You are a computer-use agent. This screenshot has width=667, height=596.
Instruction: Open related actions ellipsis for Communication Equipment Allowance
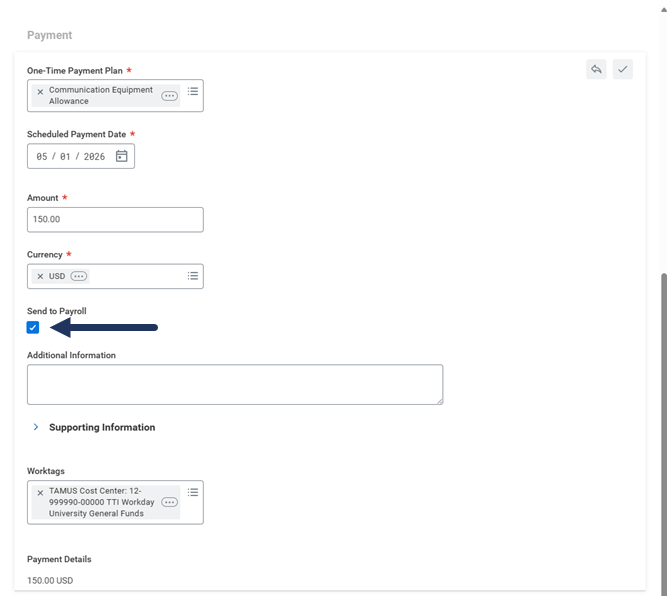pyautogui.click(x=169, y=96)
